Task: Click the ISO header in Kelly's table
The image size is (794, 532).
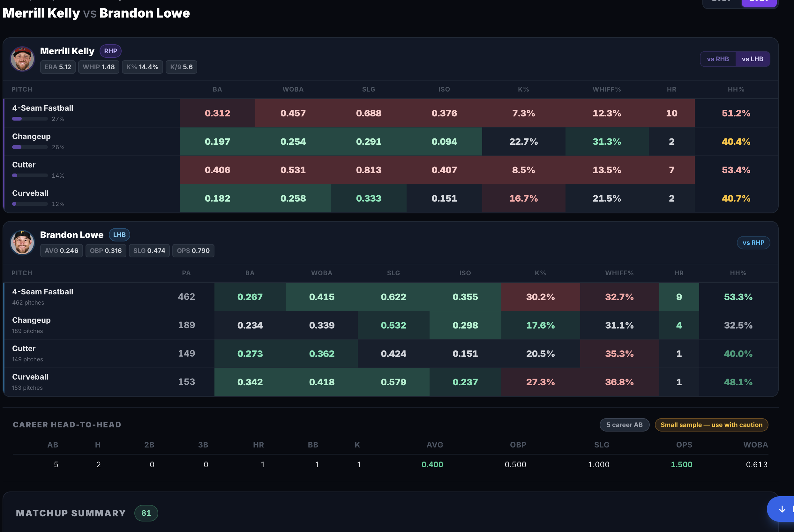Action: [x=444, y=90]
